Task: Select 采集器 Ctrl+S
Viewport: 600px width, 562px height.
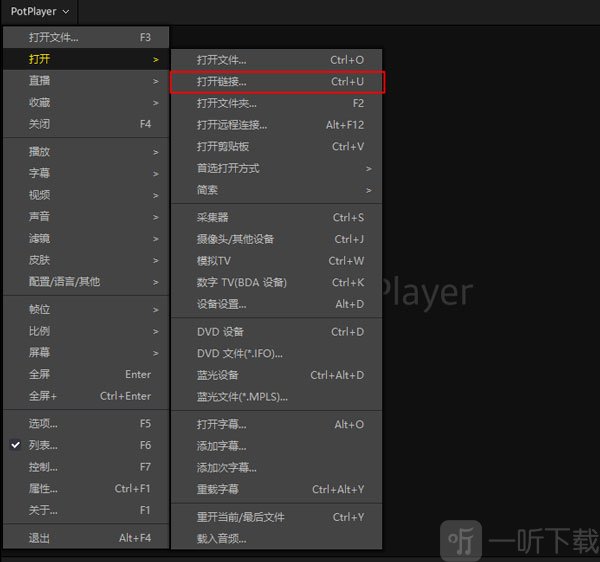Action: (277, 218)
